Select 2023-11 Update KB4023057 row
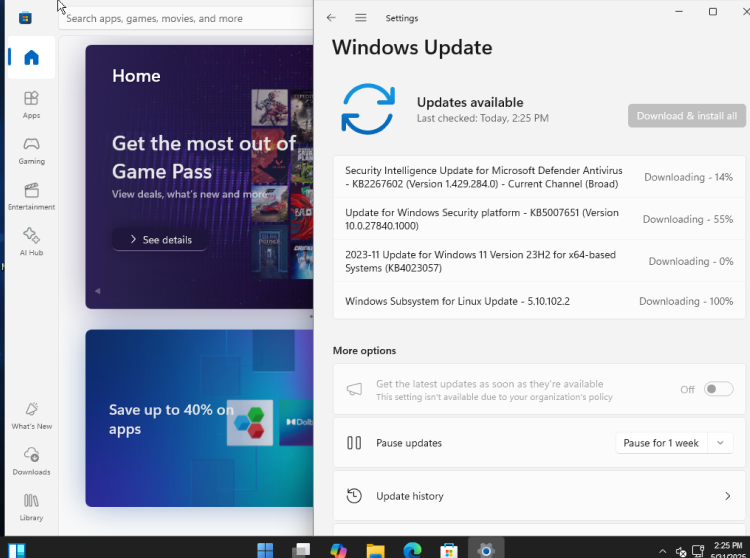 [x=539, y=261]
